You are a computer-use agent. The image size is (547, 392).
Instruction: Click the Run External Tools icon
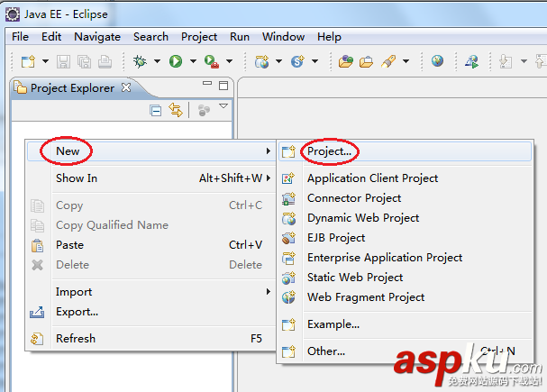click(212, 61)
